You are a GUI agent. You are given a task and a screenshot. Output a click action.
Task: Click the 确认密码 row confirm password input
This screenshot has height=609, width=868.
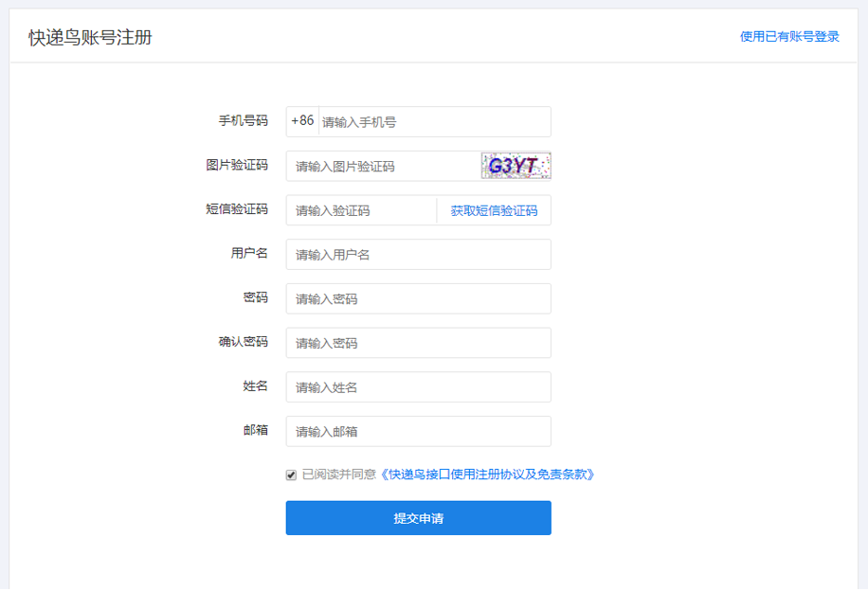(418, 343)
